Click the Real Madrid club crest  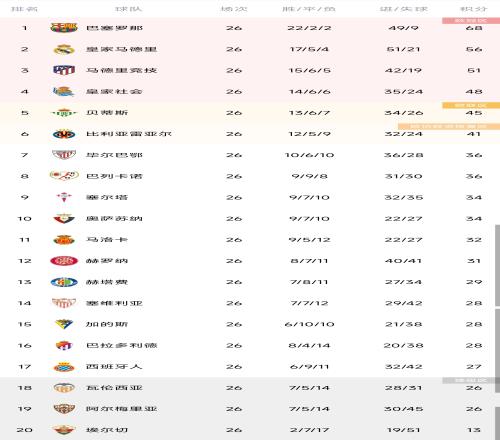point(64,49)
